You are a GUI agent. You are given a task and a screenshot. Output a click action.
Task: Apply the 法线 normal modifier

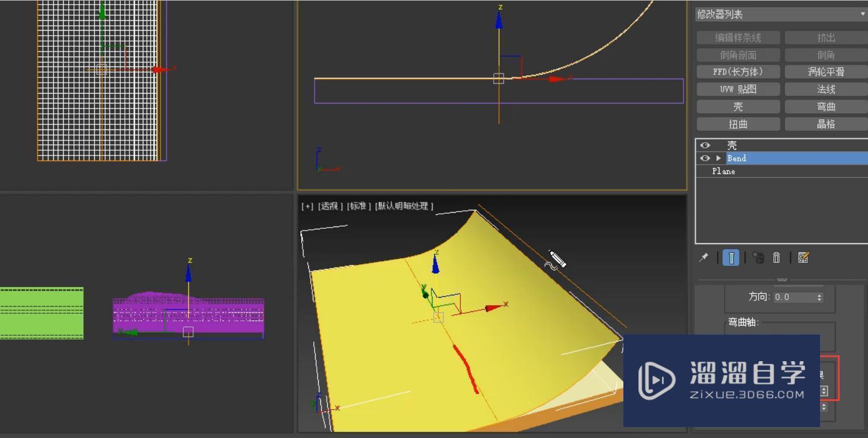[x=826, y=90]
